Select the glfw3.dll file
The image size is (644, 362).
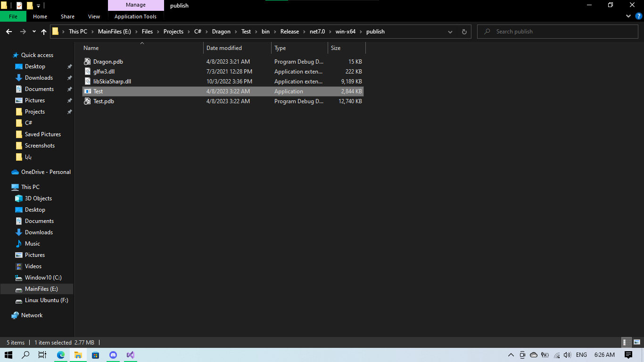(x=223, y=72)
